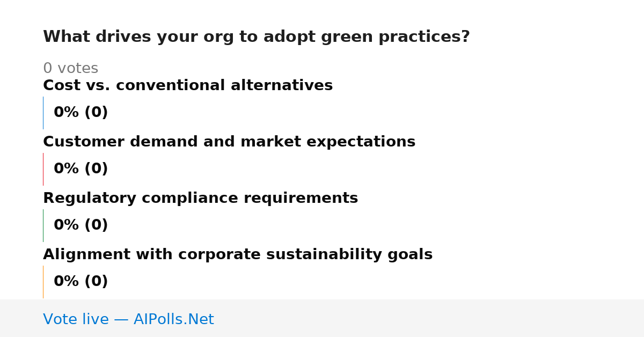Viewport: 644px width, 337px height.
Task: Click the blue result bar for Cost option
Action: (x=43, y=113)
